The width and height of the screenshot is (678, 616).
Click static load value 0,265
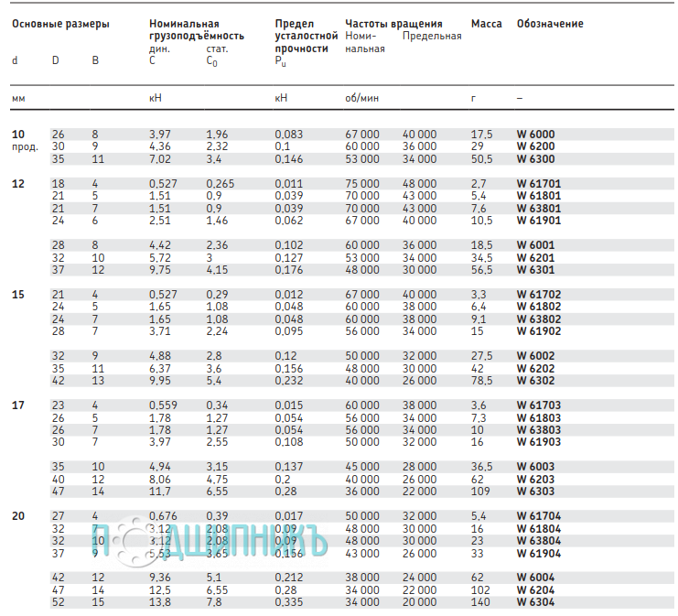click(221, 184)
